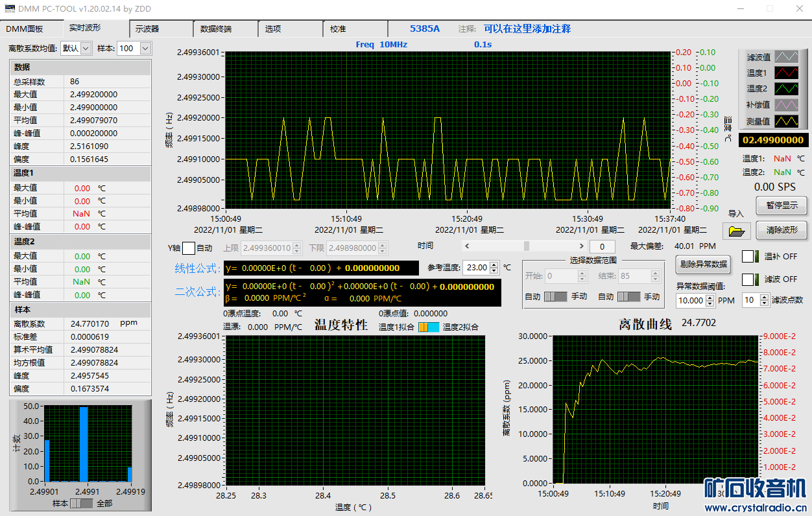Click the 上限 2.499360010 field

(267, 248)
